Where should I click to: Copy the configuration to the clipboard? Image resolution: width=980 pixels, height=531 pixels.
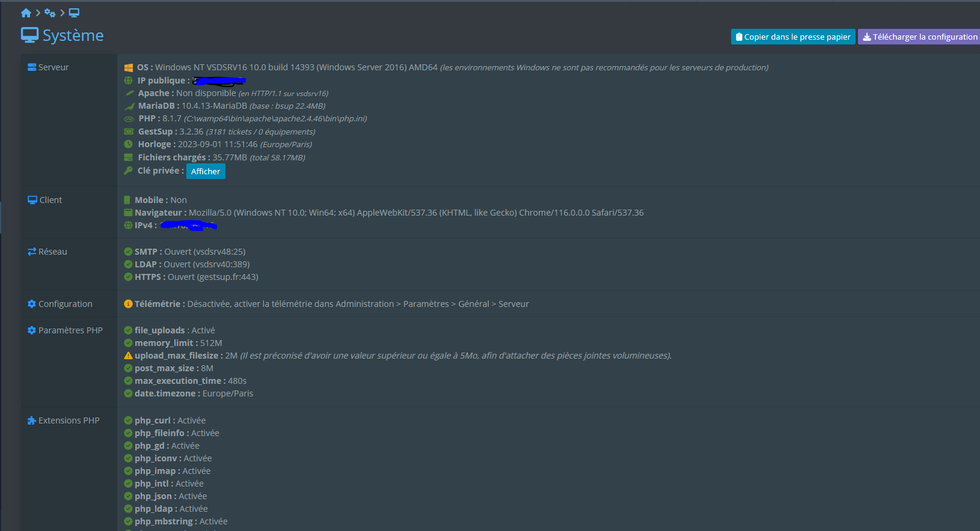point(793,37)
